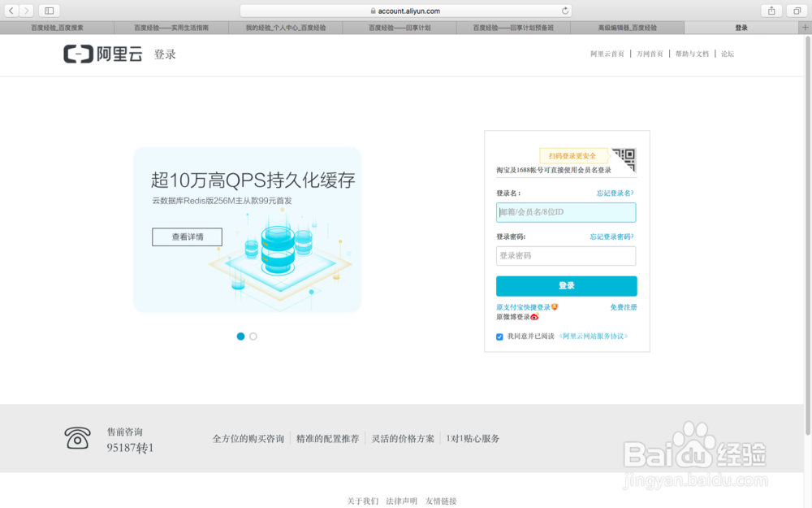The width and height of the screenshot is (812, 508).
Task: Switch to 我的经验_个人中心 tab
Action: point(285,28)
